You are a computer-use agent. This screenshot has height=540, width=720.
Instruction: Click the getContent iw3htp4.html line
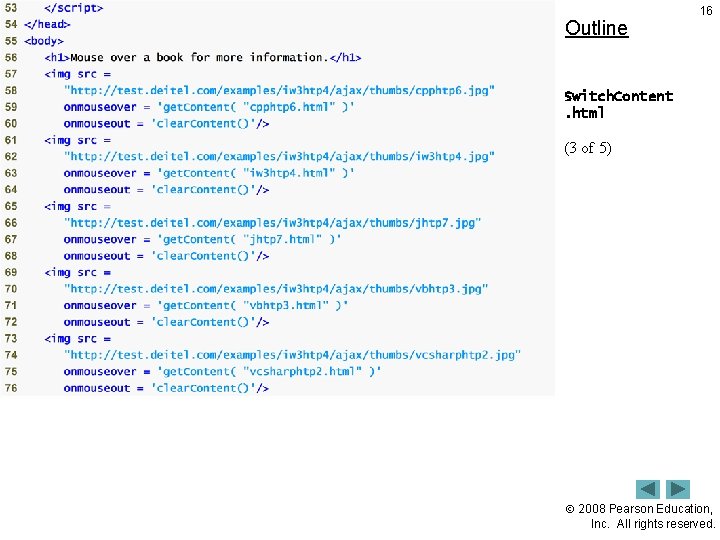tap(209, 173)
